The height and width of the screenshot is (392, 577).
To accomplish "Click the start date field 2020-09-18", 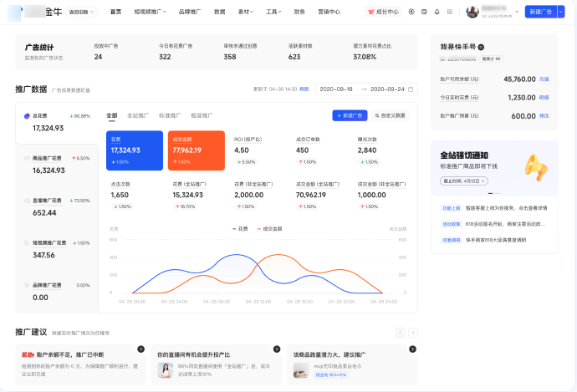I will (x=336, y=89).
